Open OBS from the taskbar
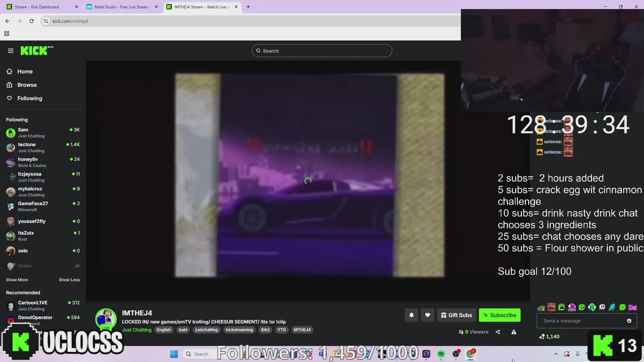The width and height of the screenshot is (644, 362). click(x=456, y=354)
